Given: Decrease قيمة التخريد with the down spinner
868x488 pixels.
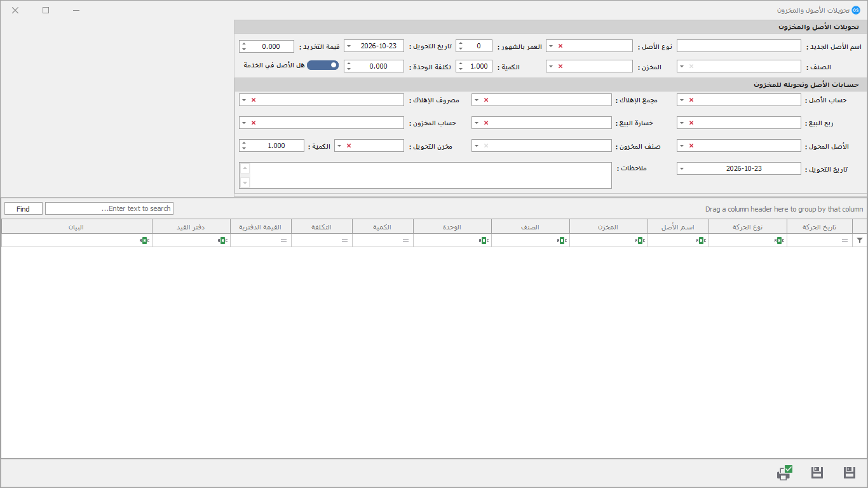Looking at the screenshot, I should pyautogui.click(x=244, y=50).
